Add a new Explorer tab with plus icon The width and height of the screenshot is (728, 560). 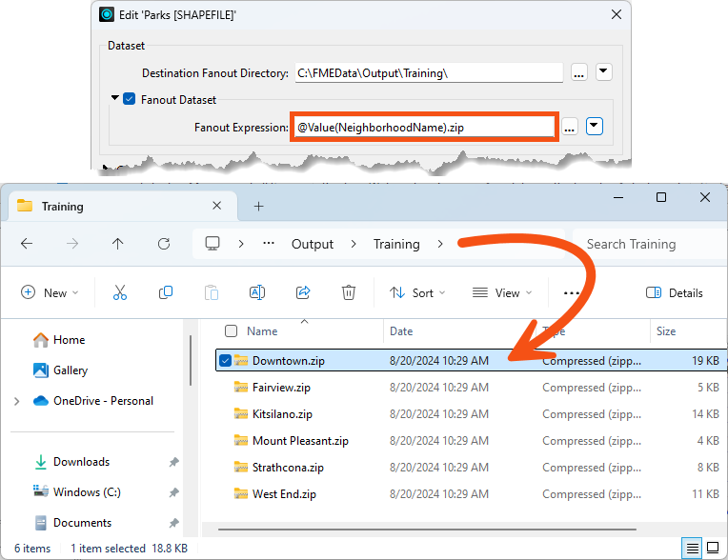click(259, 206)
